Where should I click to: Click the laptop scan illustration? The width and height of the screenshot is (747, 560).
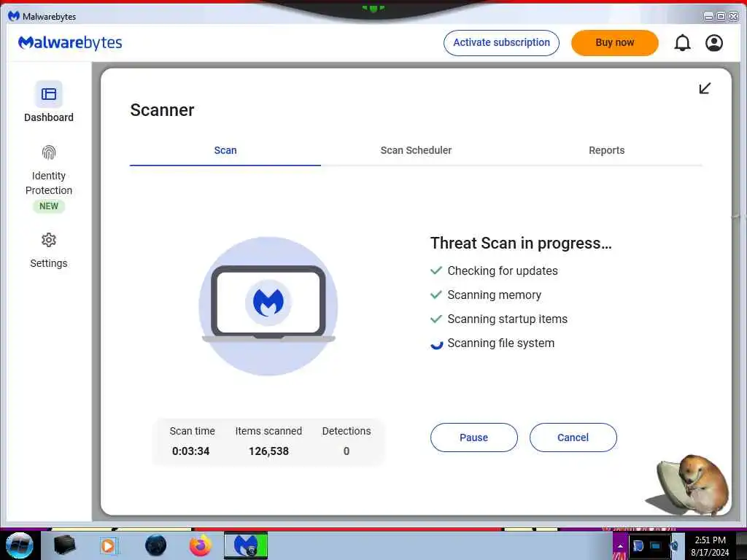(268, 306)
